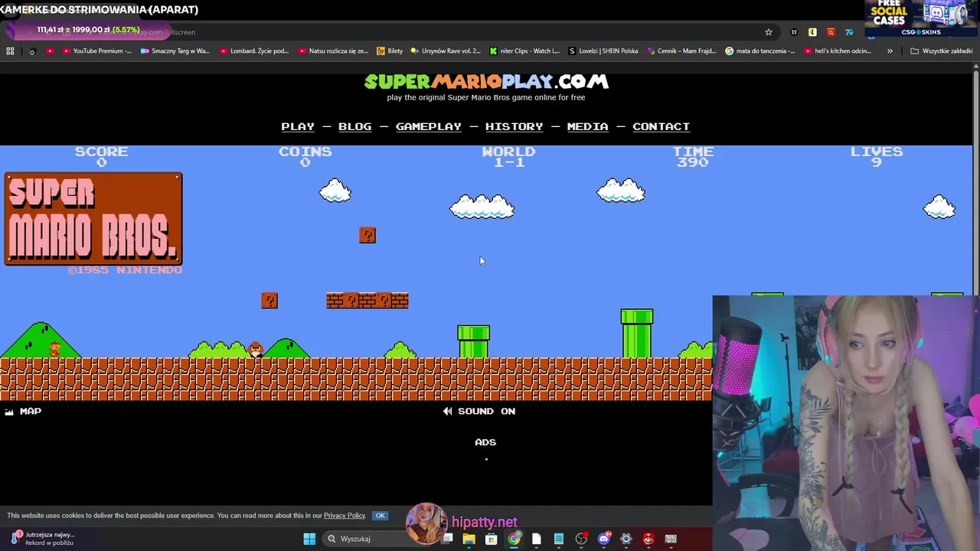980x551 pixels.
Task: Open the hell's kitchen odcin bookmark
Action: (839, 51)
